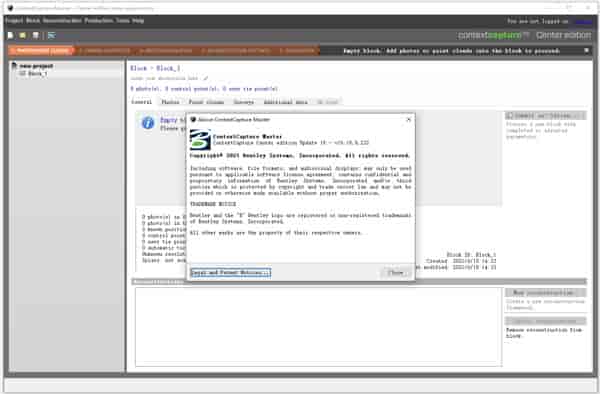This screenshot has width=600, height=394.
Task: Click the empty reconstructions list area
Action: coord(318,327)
